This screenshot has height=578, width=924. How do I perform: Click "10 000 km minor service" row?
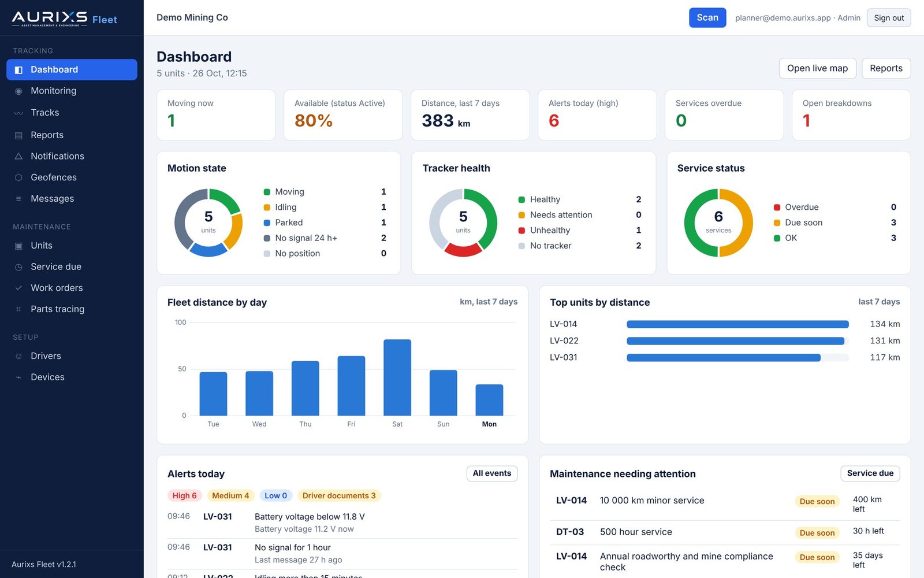tap(725, 504)
